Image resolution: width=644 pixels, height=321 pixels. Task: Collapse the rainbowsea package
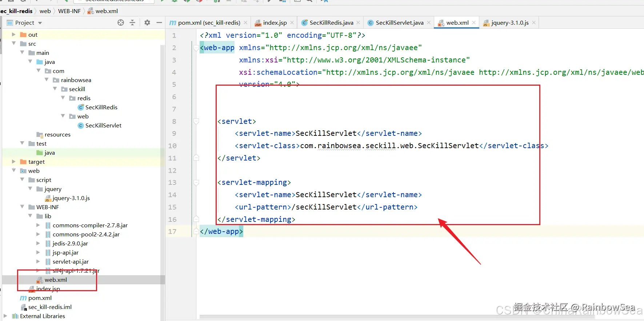coord(47,80)
